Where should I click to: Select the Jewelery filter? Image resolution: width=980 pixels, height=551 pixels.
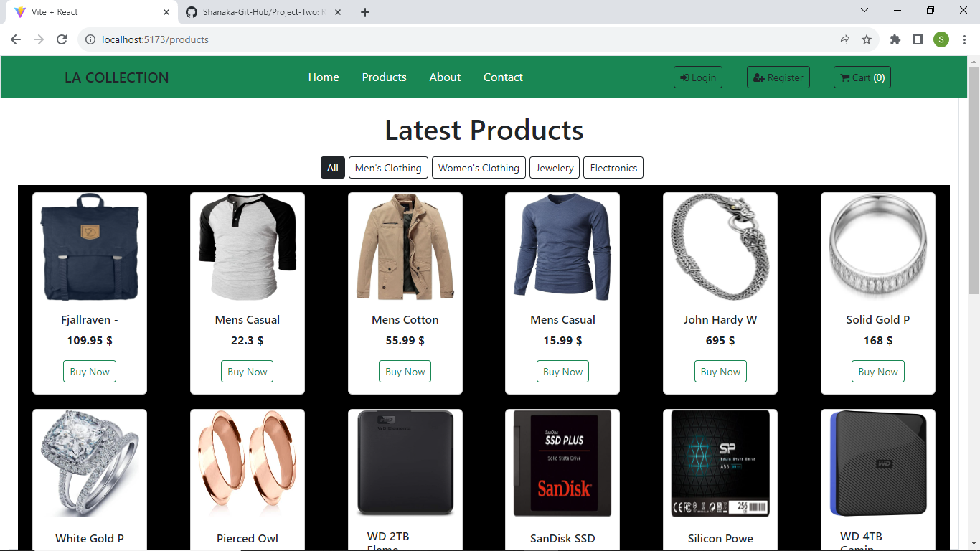click(x=554, y=167)
